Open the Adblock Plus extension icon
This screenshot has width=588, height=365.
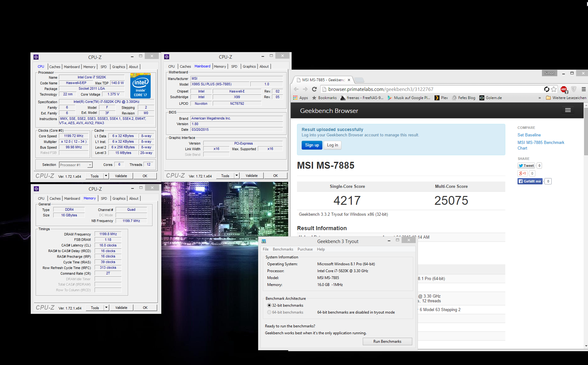(x=564, y=89)
